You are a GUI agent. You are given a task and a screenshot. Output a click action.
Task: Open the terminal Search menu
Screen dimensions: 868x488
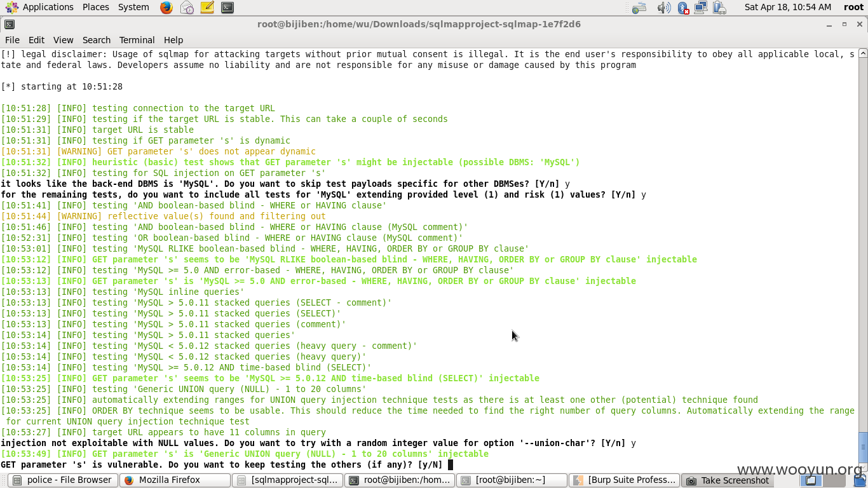coord(97,39)
